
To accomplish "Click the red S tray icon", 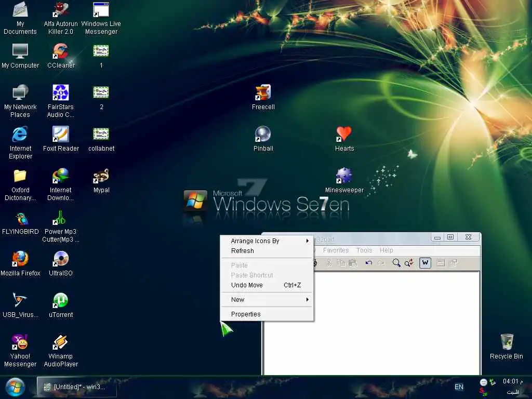I will tap(483, 392).
